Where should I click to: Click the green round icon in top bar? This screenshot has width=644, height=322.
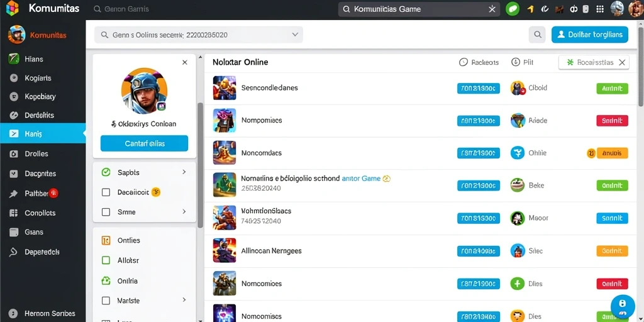click(x=512, y=9)
